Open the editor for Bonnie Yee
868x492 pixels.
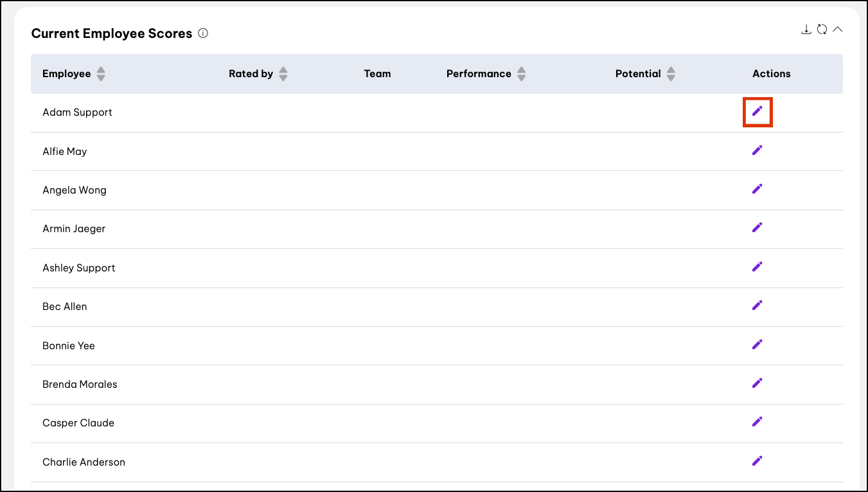757,345
